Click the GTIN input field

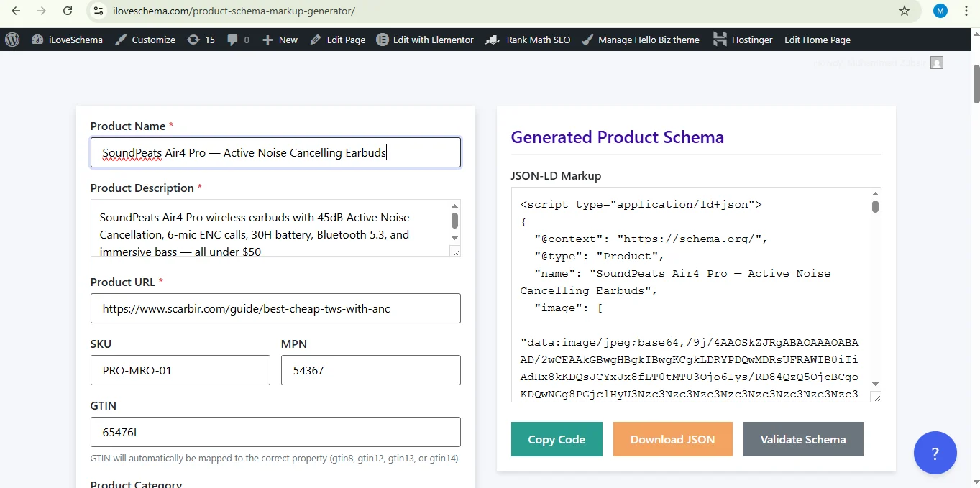[275, 432]
